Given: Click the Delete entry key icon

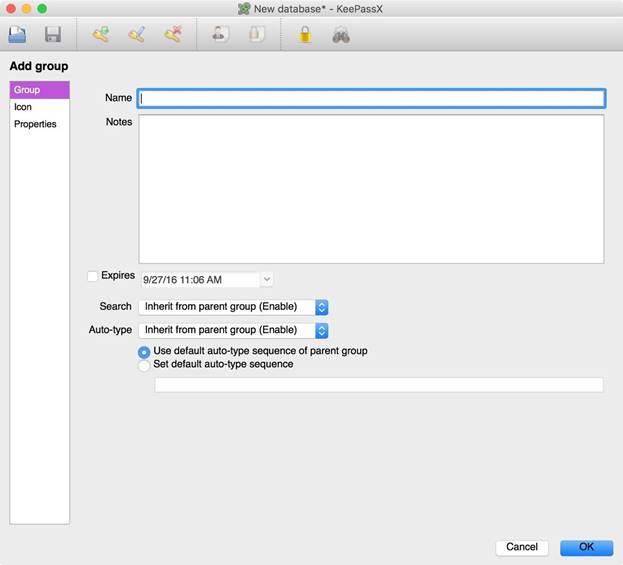Looking at the screenshot, I should (172, 35).
